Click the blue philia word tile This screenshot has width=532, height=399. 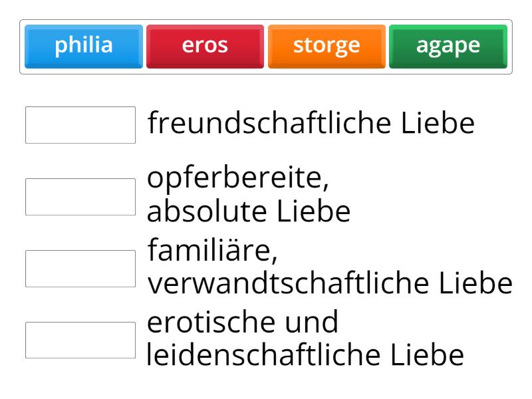pos(84,47)
